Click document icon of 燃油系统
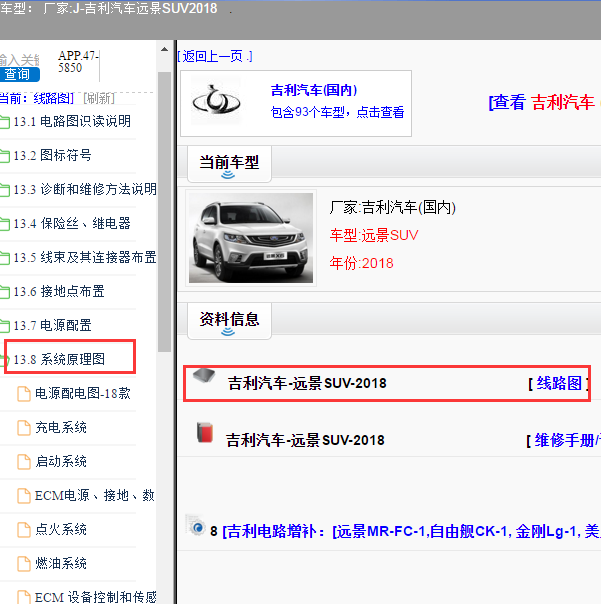This screenshot has width=601, height=604. click(24, 564)
